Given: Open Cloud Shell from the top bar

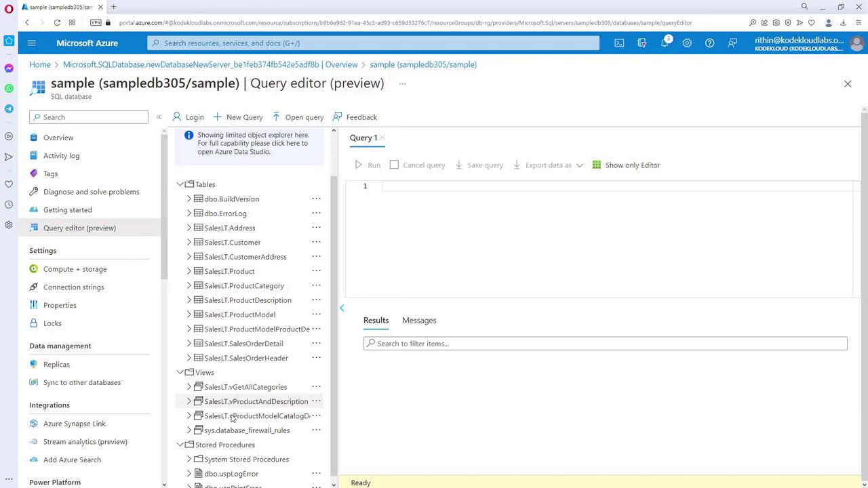Looking at the screenshot, I should tap(619, 43).
